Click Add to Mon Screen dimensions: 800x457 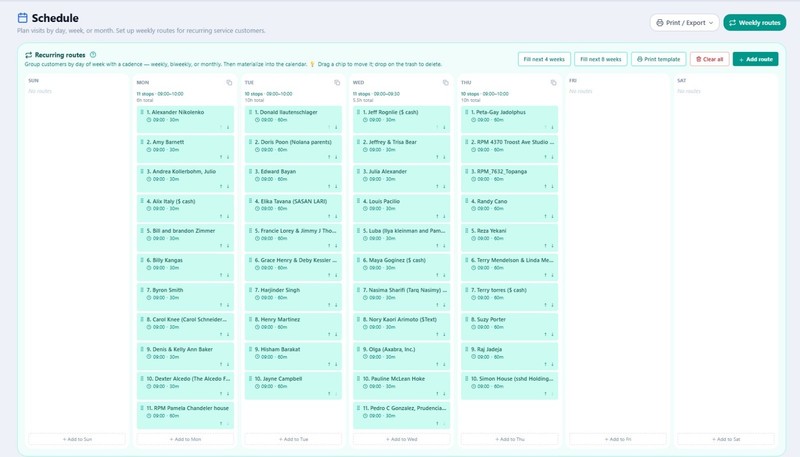click(185, 439)
